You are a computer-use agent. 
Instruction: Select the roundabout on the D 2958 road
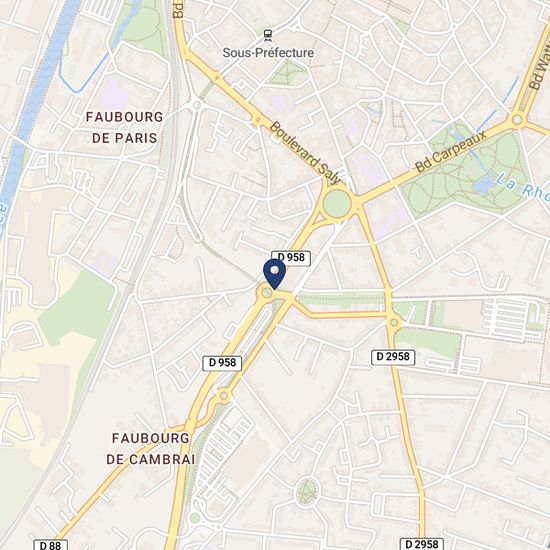coord(394,322)
